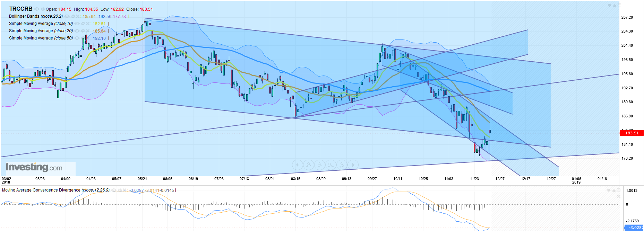The image size is (644, 231).
Task: Zoom out using the magnifier minus button
Action: [320, 165]
